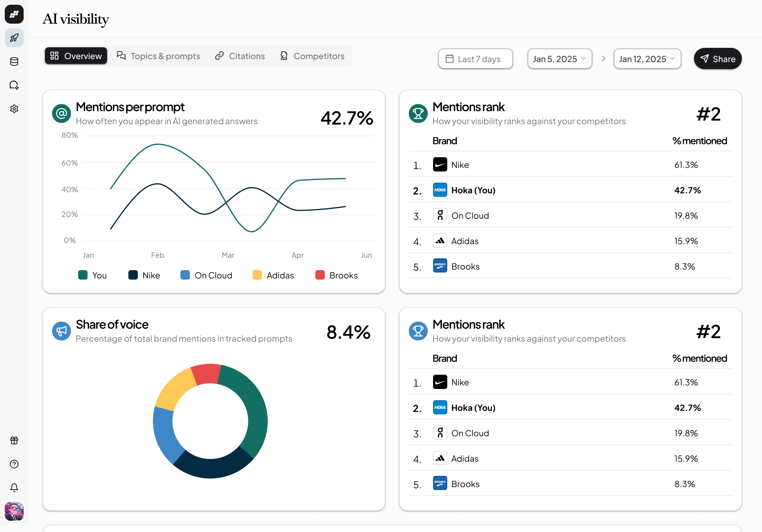
Task: Click On Cloud logo in bottom rank table
Action: click(440, 433)
